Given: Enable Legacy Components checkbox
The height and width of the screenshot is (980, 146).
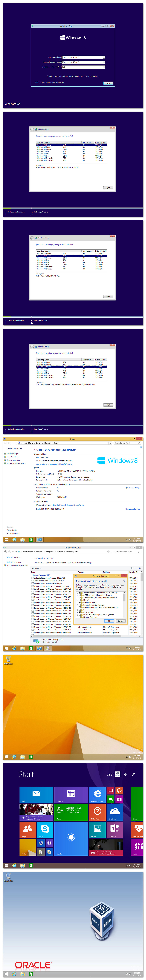Looking at the screenshot, I should pyautogui.click(x=80, y=610).
